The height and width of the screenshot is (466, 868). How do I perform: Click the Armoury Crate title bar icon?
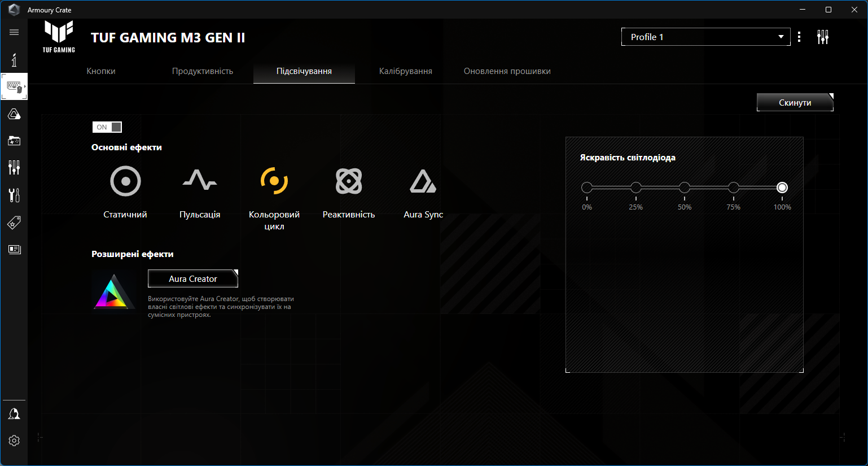click(x=14, y=10)
